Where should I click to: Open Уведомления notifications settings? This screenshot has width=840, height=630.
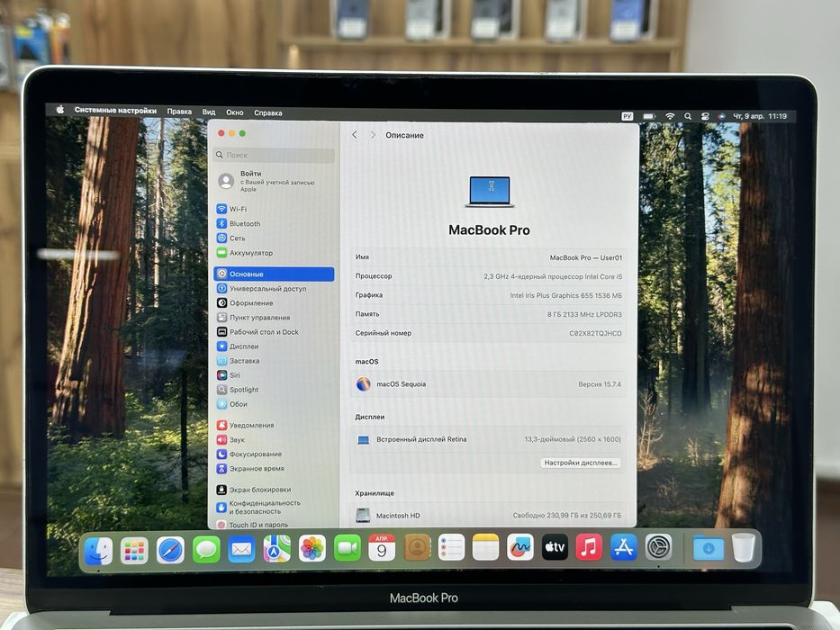pyautogui.click(x=274, y=425)
